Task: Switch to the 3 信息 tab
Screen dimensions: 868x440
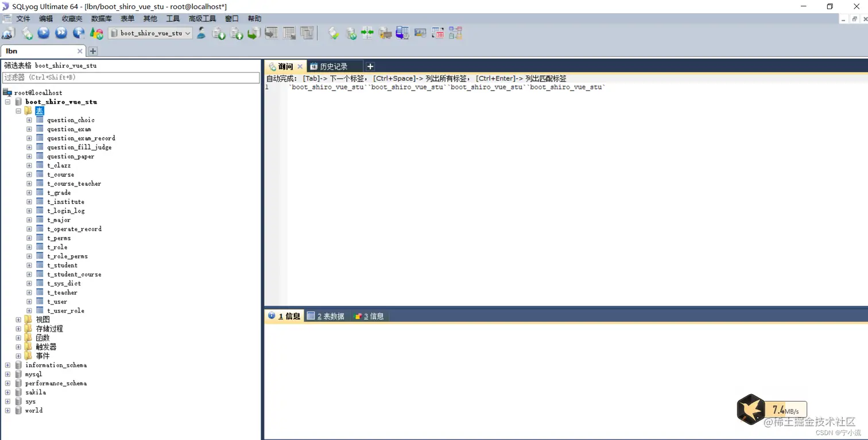Action: (369, 316)
